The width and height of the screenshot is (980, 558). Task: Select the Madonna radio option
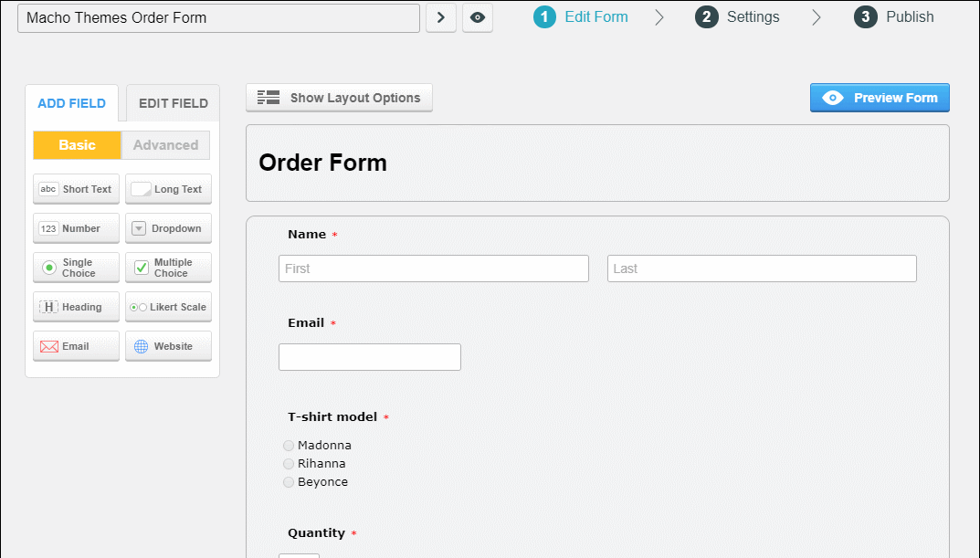pyautogui.click(x=288, y=446)
